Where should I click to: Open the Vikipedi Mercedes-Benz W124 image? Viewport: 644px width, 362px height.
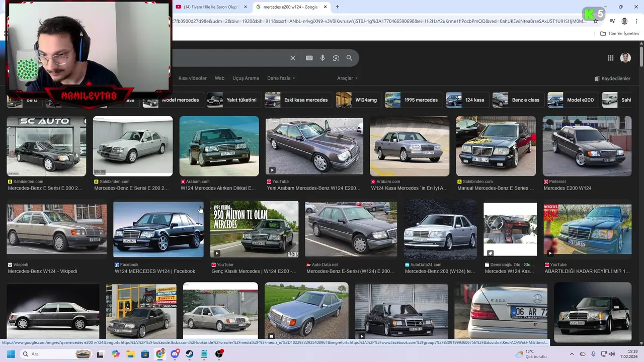56,229
